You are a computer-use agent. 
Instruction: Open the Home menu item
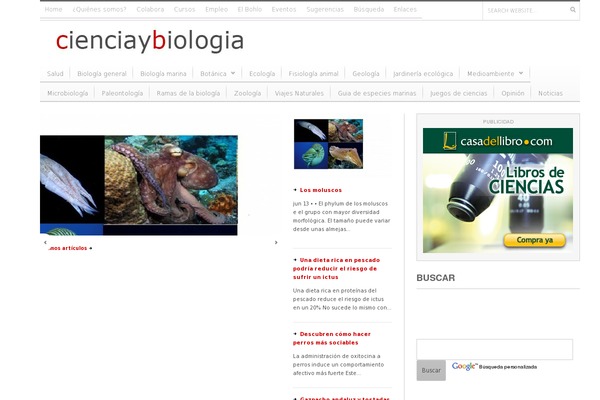click(53, 9)
